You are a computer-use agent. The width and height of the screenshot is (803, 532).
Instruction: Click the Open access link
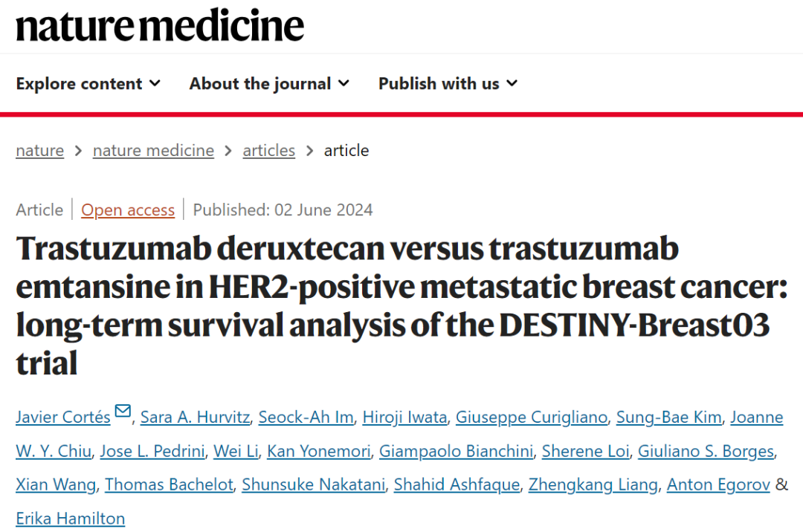pos(128,210)
